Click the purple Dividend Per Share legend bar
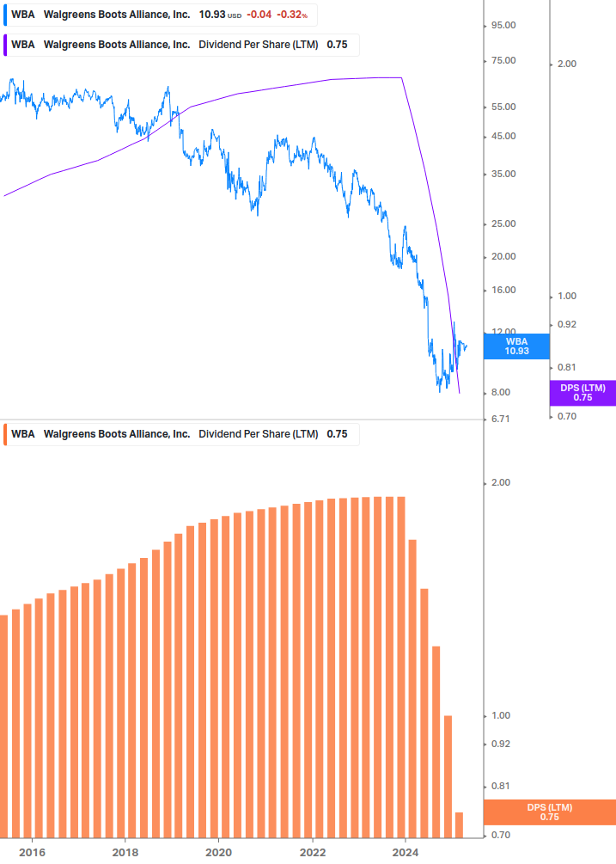616x864 pixels. [5, 45]
